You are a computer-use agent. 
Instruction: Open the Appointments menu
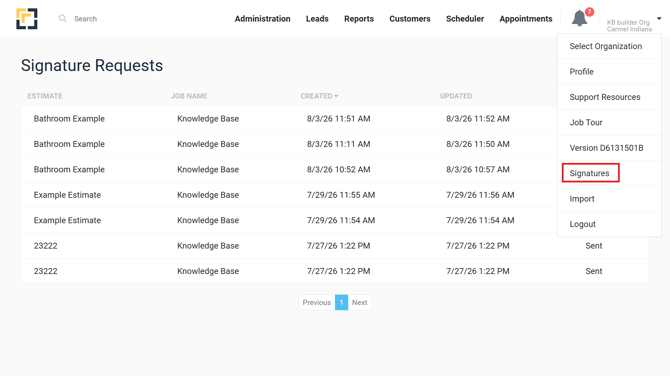point(526,19)
